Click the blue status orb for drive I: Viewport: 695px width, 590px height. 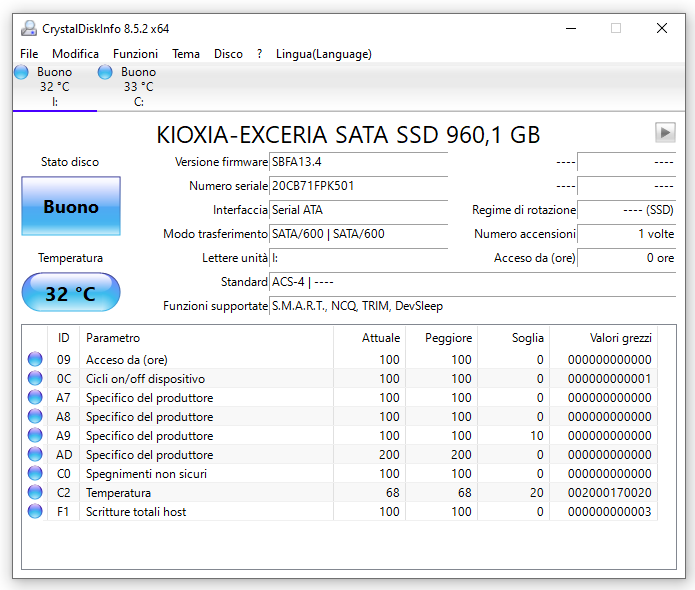pos(21,72)
